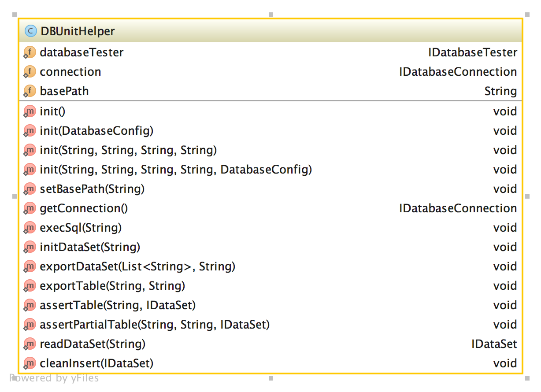
Task: Click the method icon beside setBasePath(String)
Action: click(30, 189)
